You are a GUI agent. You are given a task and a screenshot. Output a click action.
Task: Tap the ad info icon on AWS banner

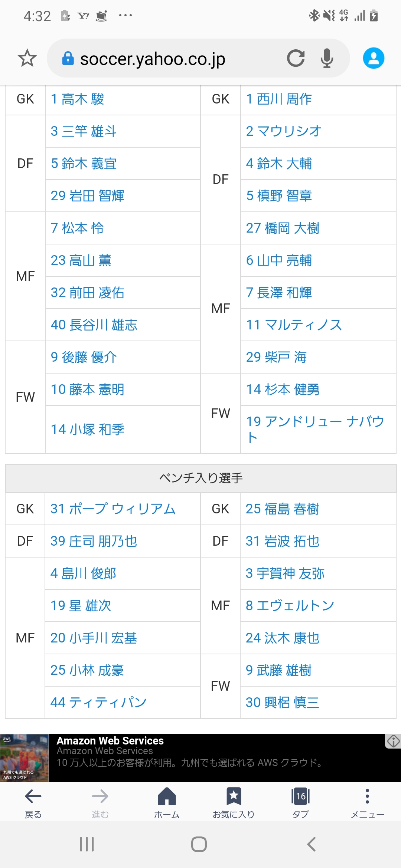pos(393,741)
